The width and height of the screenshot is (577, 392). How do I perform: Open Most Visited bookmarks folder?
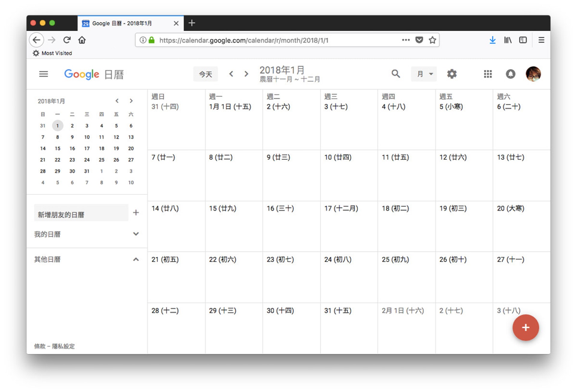coord(53,53)
